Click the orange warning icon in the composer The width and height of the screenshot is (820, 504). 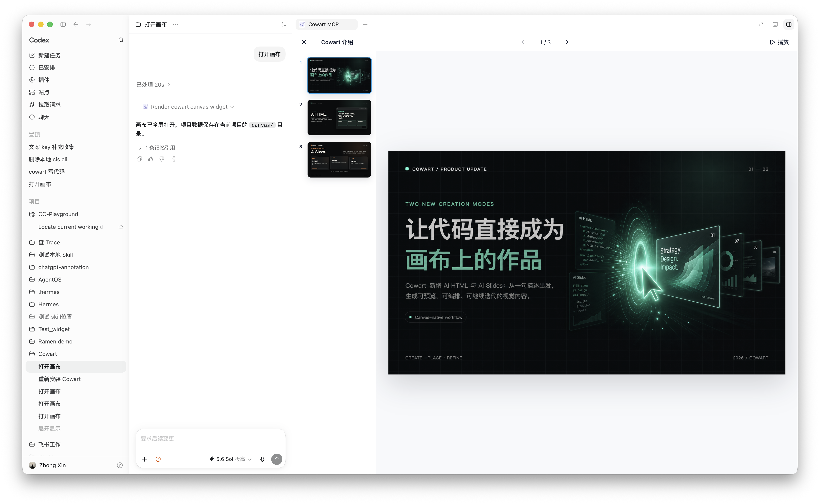[x=158, y=459]
